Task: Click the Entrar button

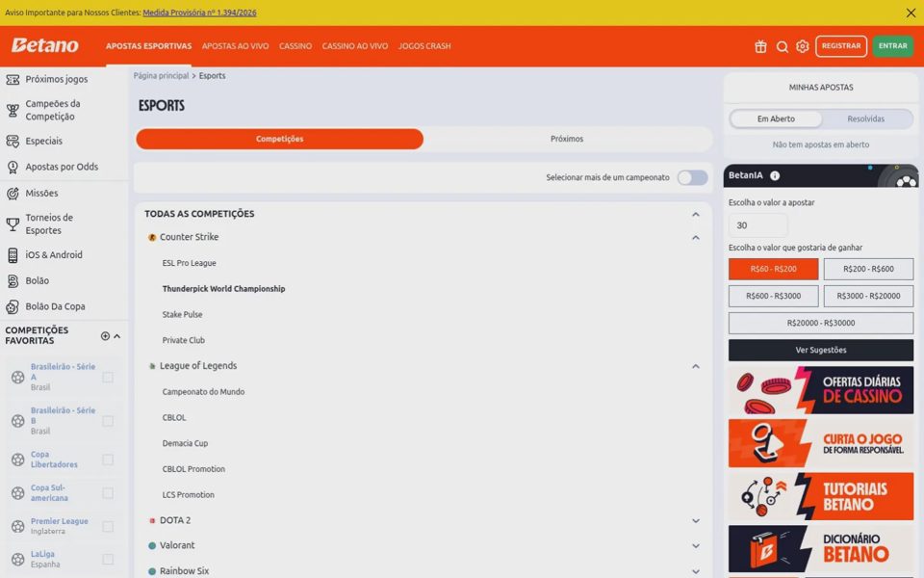Action: click(893, 46)
